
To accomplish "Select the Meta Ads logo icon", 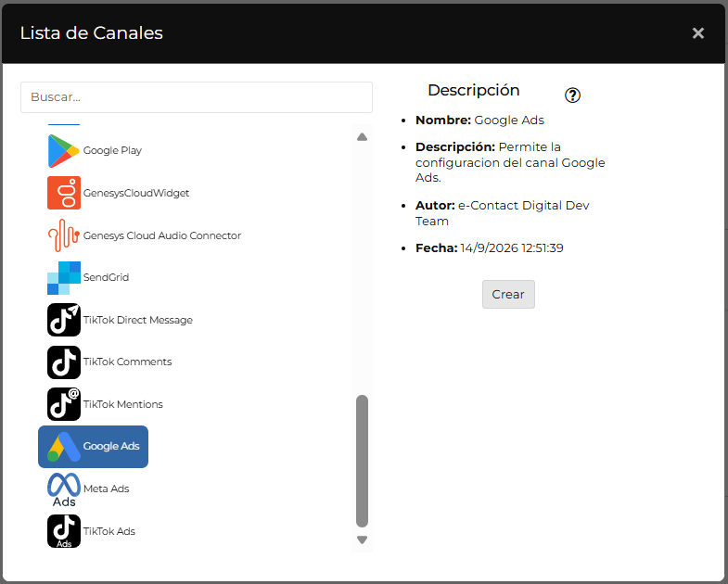I will (x=64, y=489).
